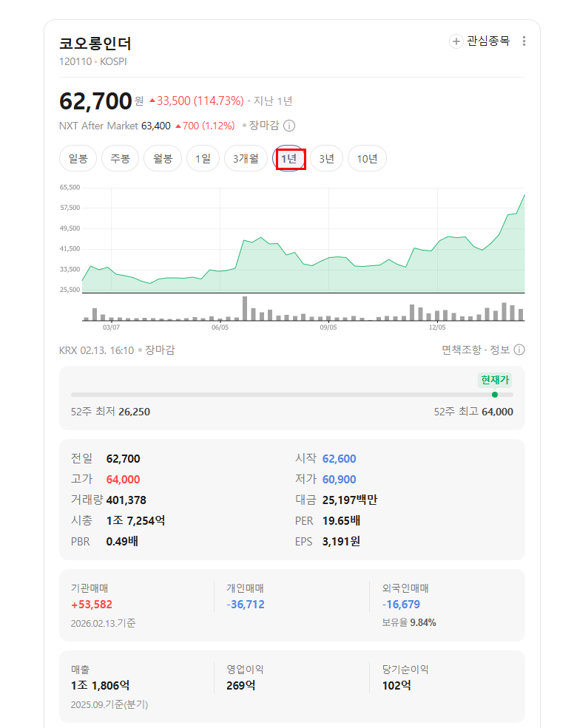Viewport: 574px width, 728px height.
Task: Select the 주봉 chart tab
Action: [120, 159]
